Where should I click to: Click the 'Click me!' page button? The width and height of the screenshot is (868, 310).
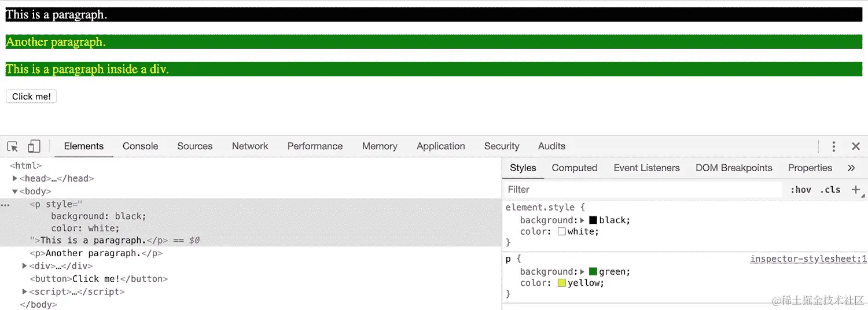[x=31, y=97]
